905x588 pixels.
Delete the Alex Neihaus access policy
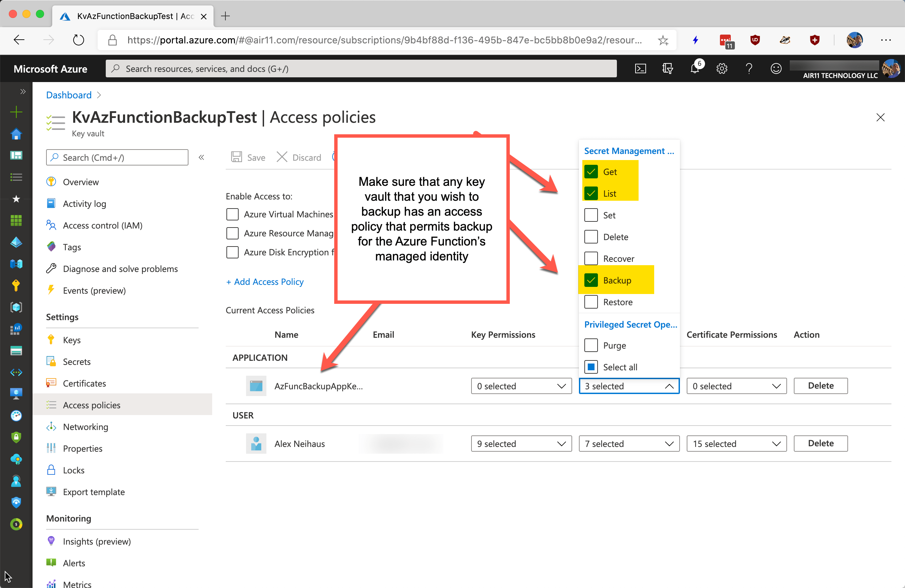[820, 443]
